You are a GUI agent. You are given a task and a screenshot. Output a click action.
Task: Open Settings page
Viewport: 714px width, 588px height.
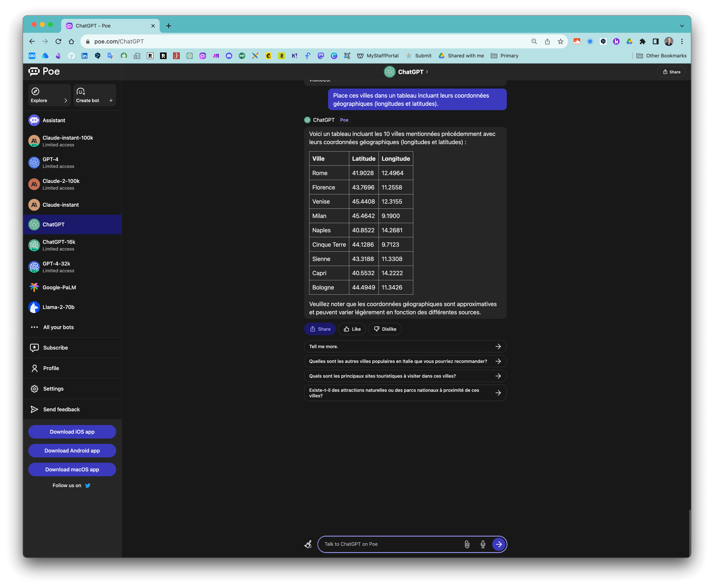[72, 389]
